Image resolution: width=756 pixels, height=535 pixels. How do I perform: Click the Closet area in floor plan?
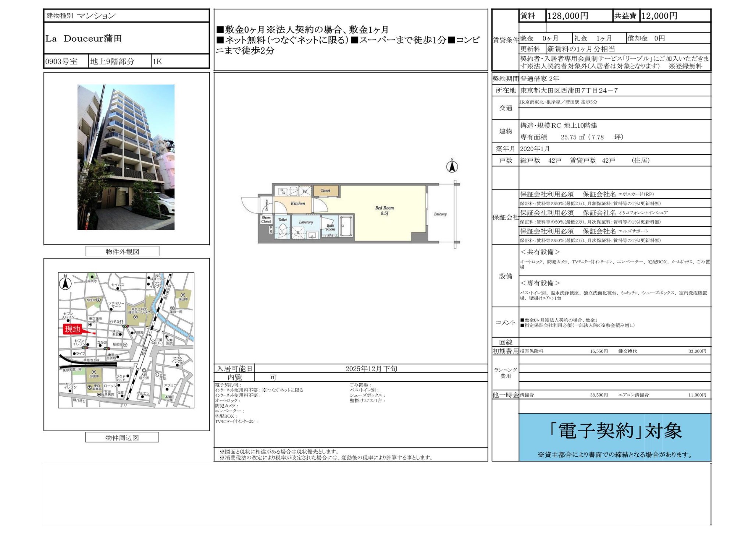pyautogui.click(x=325, y=191)
